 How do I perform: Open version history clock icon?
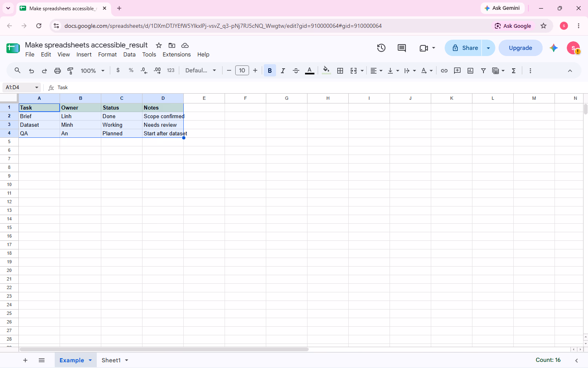click(381, 48)
